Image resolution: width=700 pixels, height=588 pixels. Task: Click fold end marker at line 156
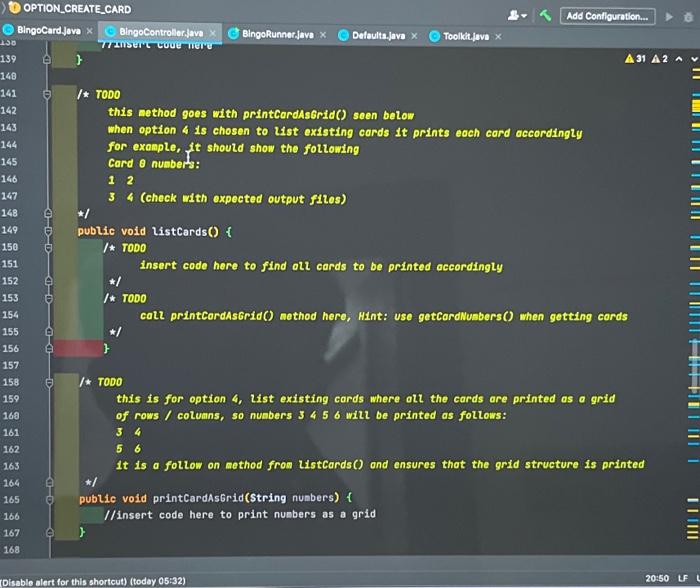[49, 348]
